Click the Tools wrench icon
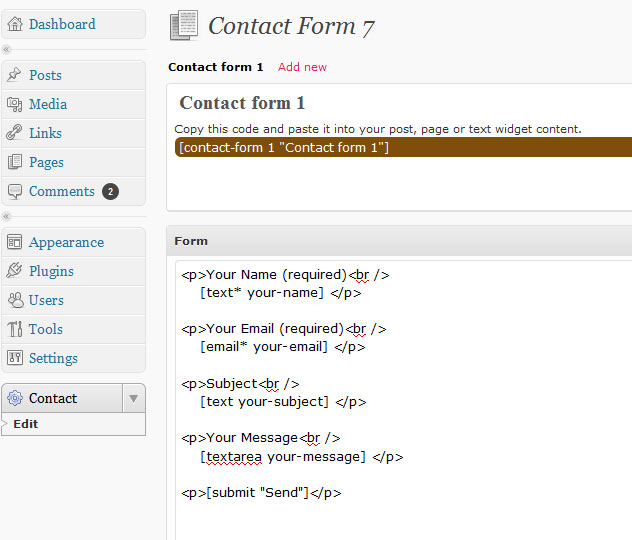Image resolution: width=632 pixels, height=540 pixels. pyautogui.click(x=15, y=329)
